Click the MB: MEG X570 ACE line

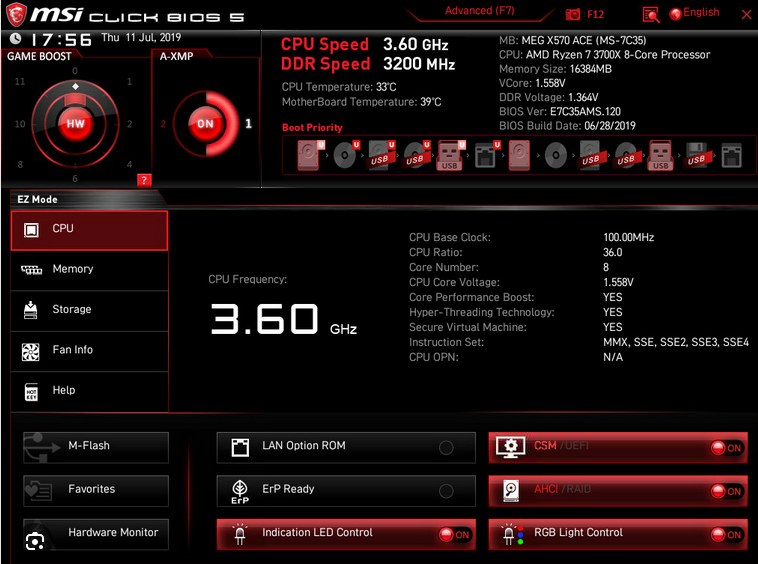[572, 41]
